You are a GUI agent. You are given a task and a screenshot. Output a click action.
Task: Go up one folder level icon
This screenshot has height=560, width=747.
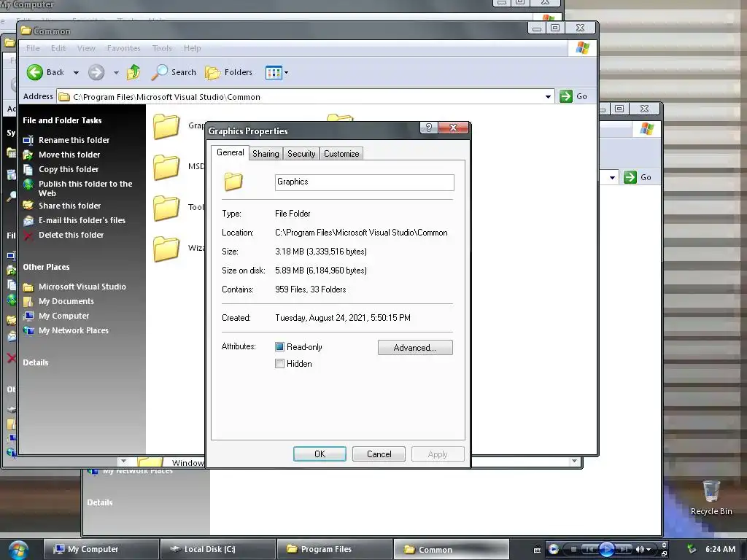(133, 72)
